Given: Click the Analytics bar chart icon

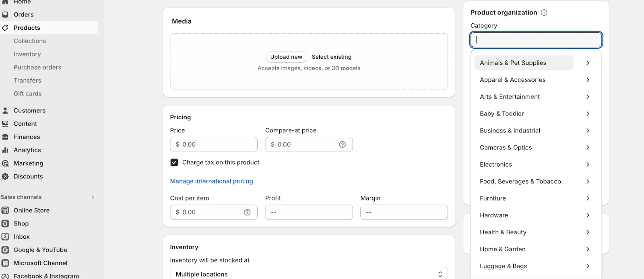Looking at the screenshot, I should [5, 150].
